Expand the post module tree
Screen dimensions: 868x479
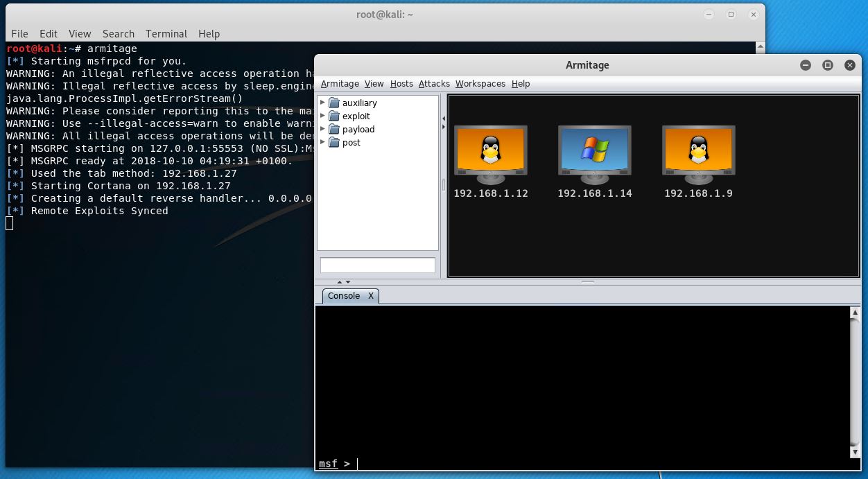coord(322,142)
